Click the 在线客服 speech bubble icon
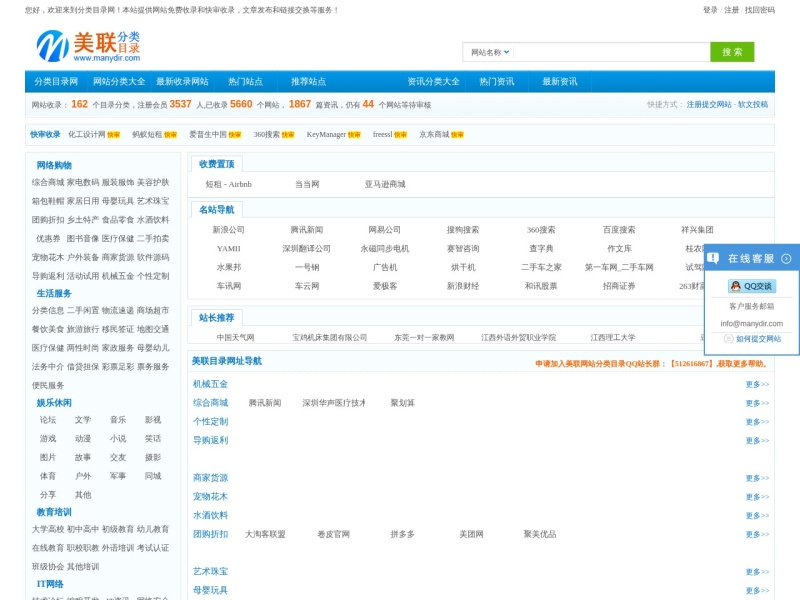This screenshot has height=600, width=800. pos(713,259)
